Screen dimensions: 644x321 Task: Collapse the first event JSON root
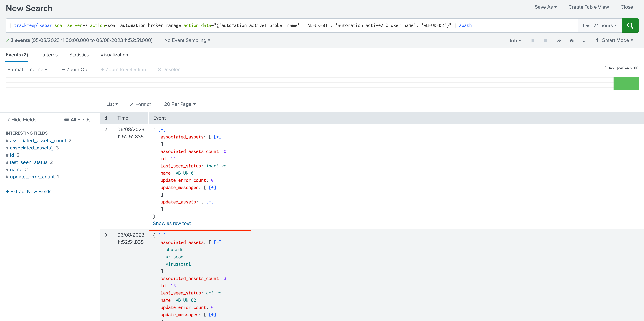[x=162, y=130]
